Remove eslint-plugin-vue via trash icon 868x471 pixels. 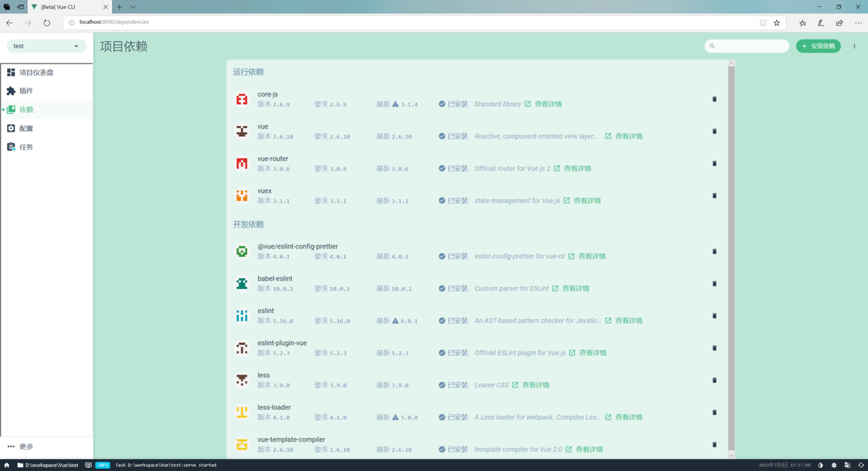coord(714,348)
